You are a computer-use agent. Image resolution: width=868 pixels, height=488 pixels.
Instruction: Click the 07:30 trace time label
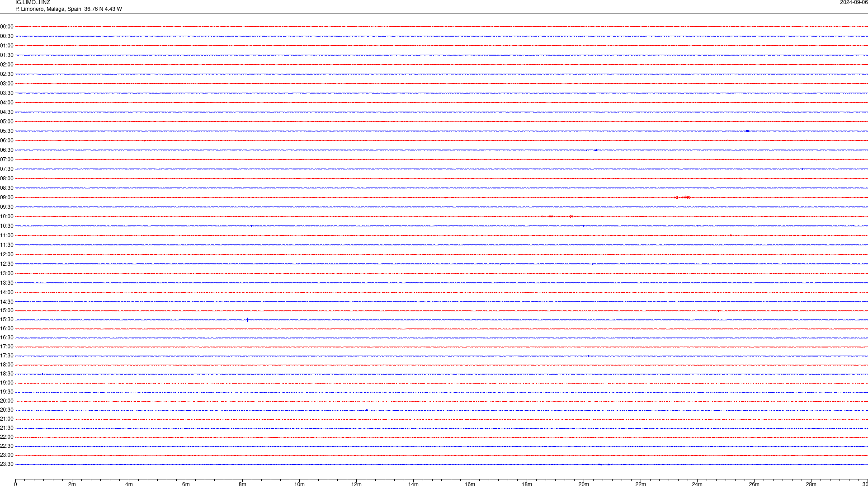coord(7,169)
